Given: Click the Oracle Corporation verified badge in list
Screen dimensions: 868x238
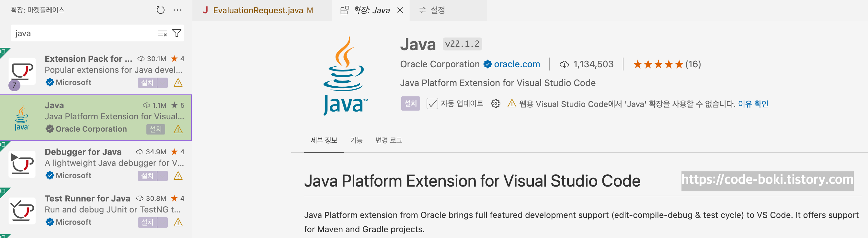Looking at the screenshot, I should pyautogui.click(x=50, y=129).
